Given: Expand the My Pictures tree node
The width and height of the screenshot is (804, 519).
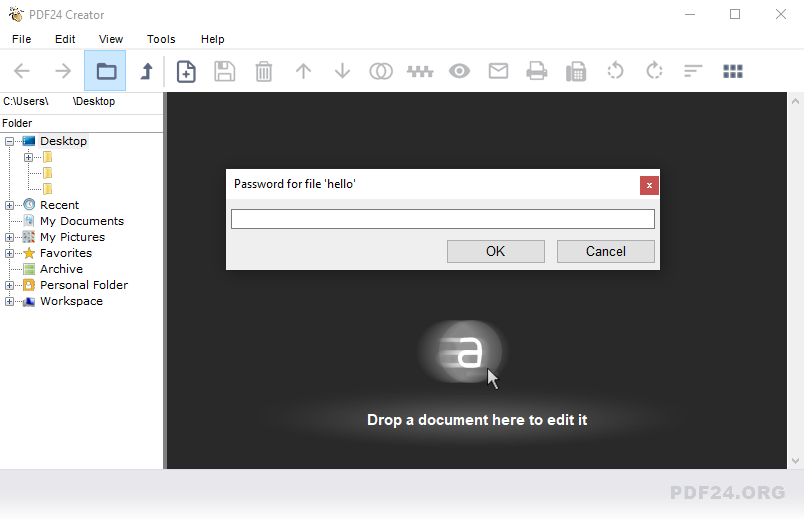Looking at the screenshot, I should (9, 237).
